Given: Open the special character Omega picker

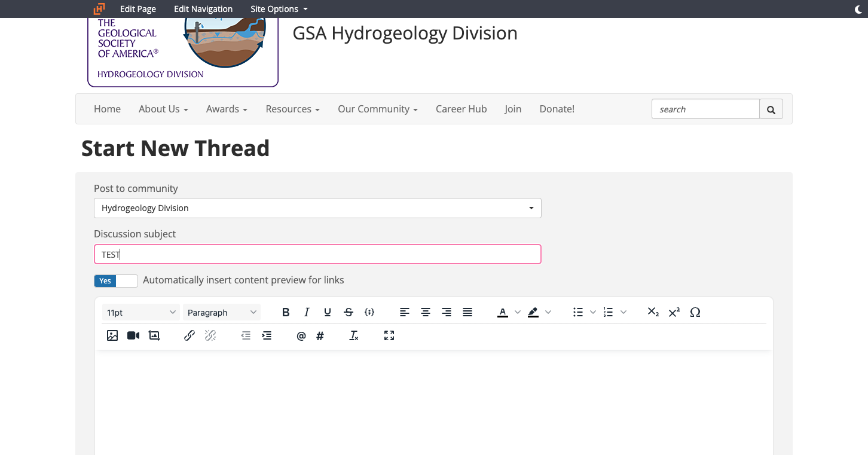Looking at the screenshot, I should tap(695, 312).
